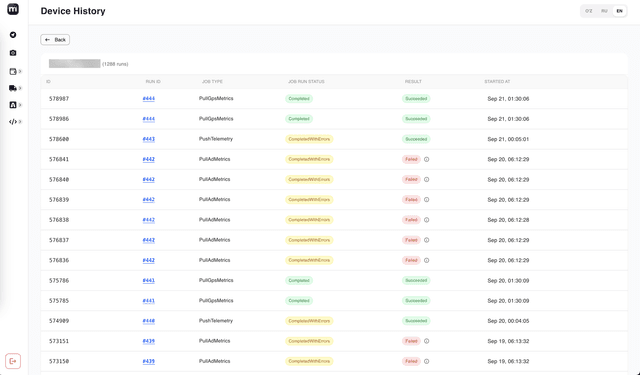Screen dimensions: 640x375
Task: Show failure info for row 573151
Action: tap(427, 341)
